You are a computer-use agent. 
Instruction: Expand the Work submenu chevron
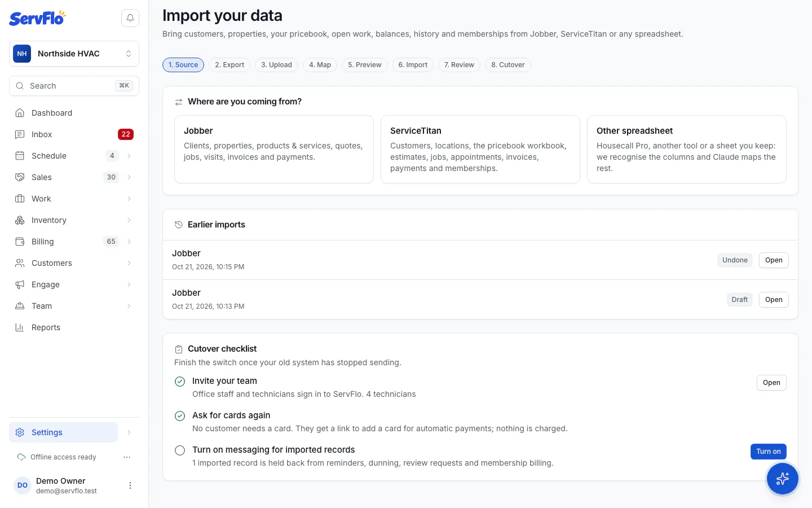pos(129,199)
